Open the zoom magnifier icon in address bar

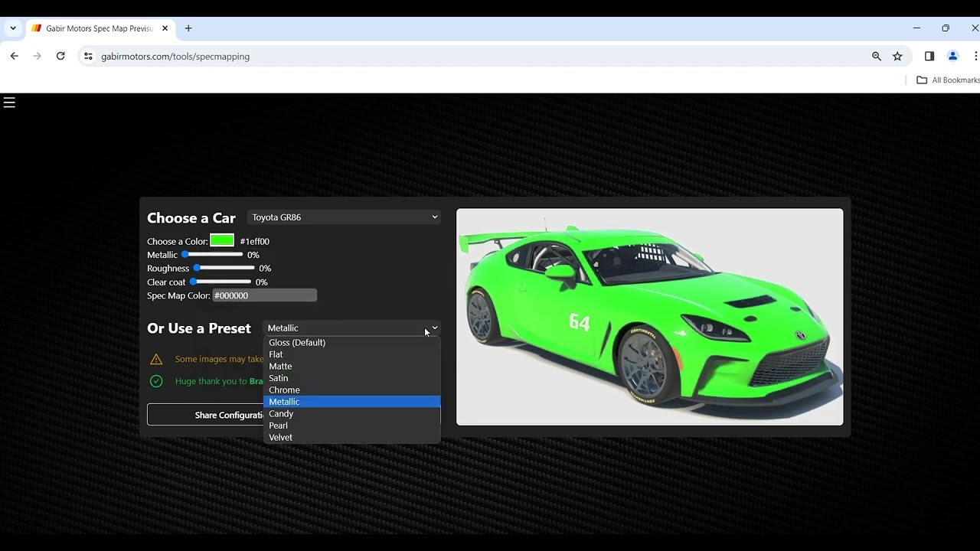point(877,56)
